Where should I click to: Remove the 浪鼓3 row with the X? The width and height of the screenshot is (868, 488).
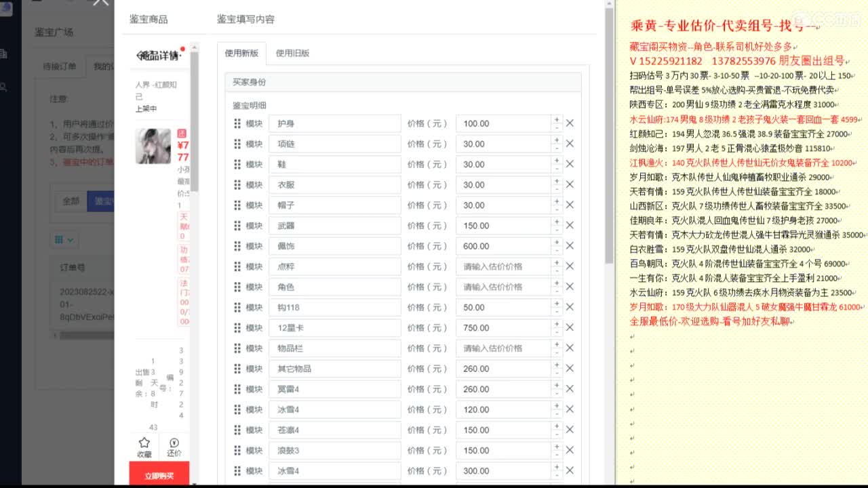(x=570, y=450)
